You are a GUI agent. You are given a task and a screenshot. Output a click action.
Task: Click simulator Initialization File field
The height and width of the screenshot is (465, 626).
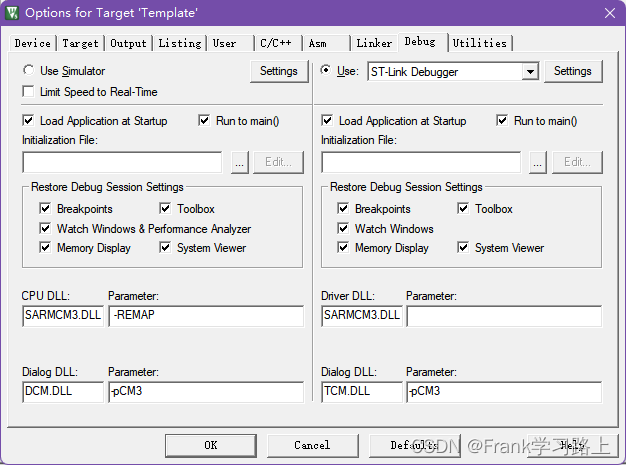(122, 162)
